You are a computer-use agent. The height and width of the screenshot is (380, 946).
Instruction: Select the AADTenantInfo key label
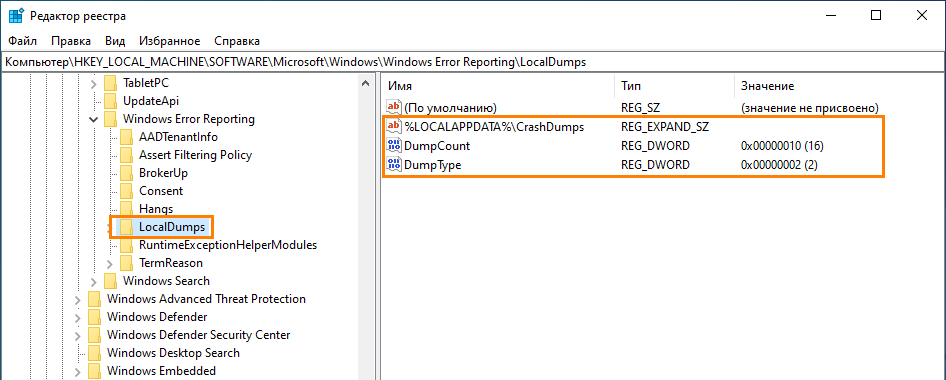tap(179, 137)
